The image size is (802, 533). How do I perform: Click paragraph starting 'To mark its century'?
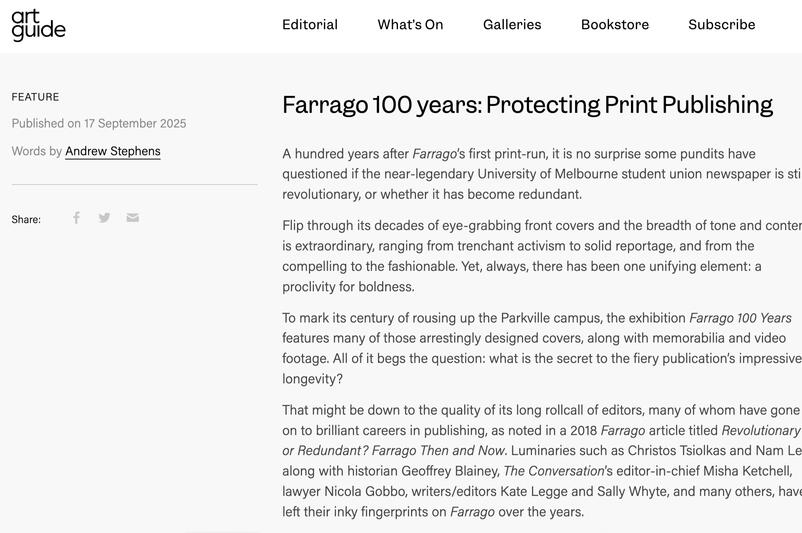pos(542,348)
